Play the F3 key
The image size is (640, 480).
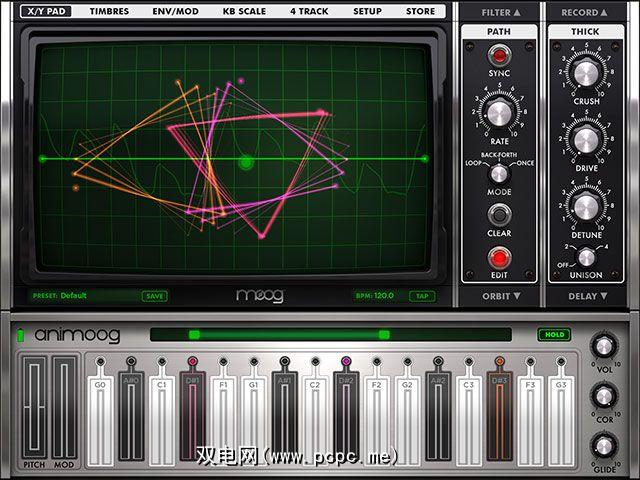530,420
